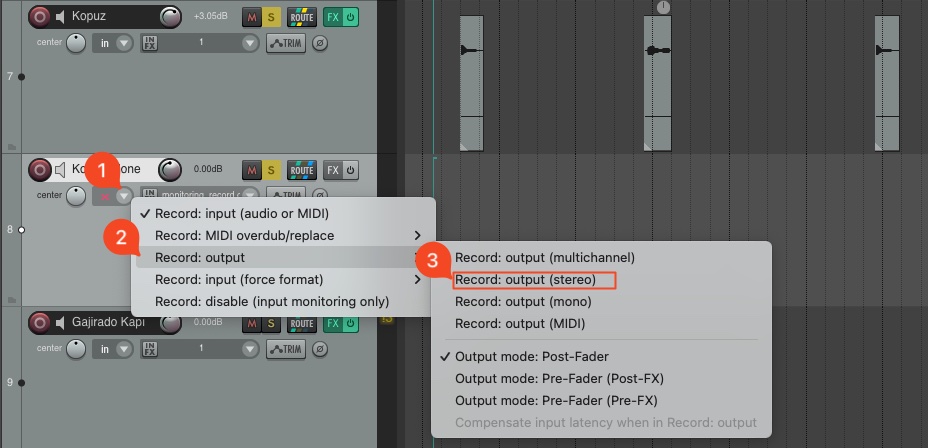This screenshot has height=448, width=928.
Task: Arm the Kopuz track for recording
Action: (40, 17)
